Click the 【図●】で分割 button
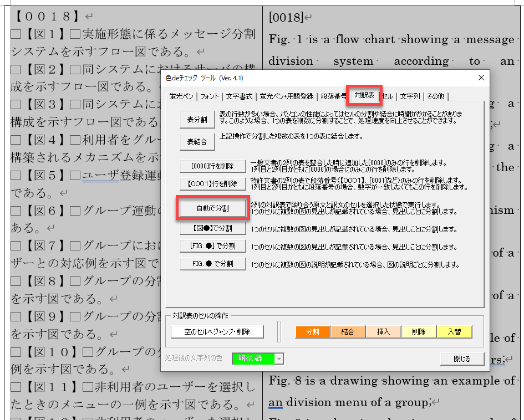The height and width of the screenshot is (420, 524). click(212, 228)
